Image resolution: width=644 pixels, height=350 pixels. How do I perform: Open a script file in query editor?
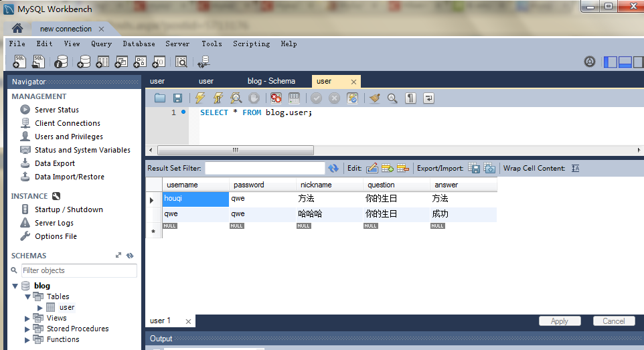click(x=160, y=98)
